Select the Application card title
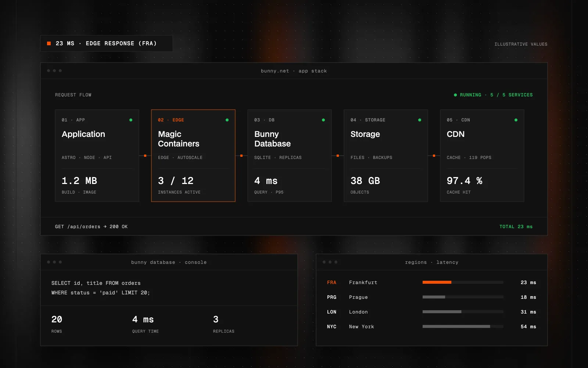This screenshot has width=588, height=368. tap(83, 134)
